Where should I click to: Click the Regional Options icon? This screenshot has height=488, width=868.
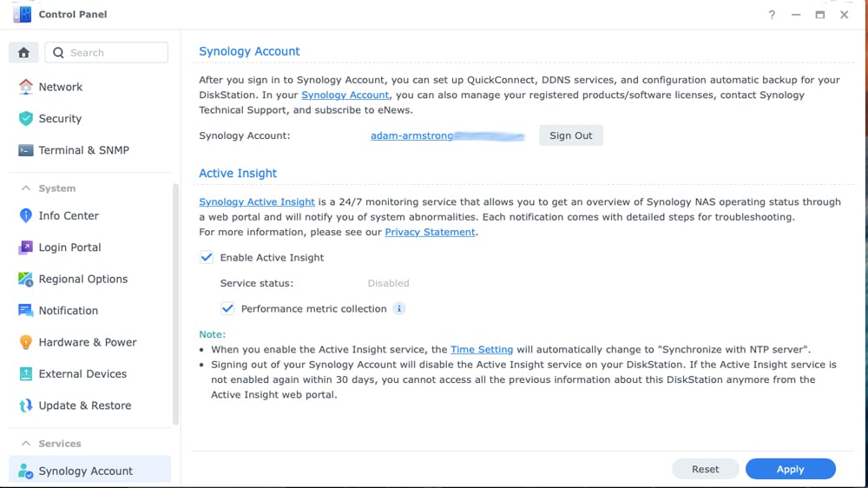[25, 280]
